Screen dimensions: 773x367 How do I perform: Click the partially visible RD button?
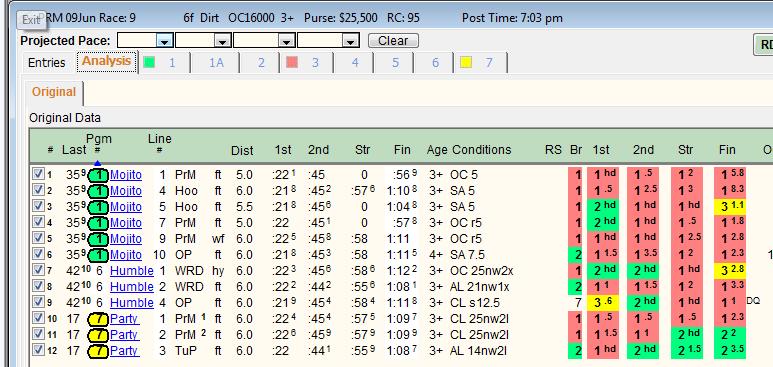click(x=764, y=45)
